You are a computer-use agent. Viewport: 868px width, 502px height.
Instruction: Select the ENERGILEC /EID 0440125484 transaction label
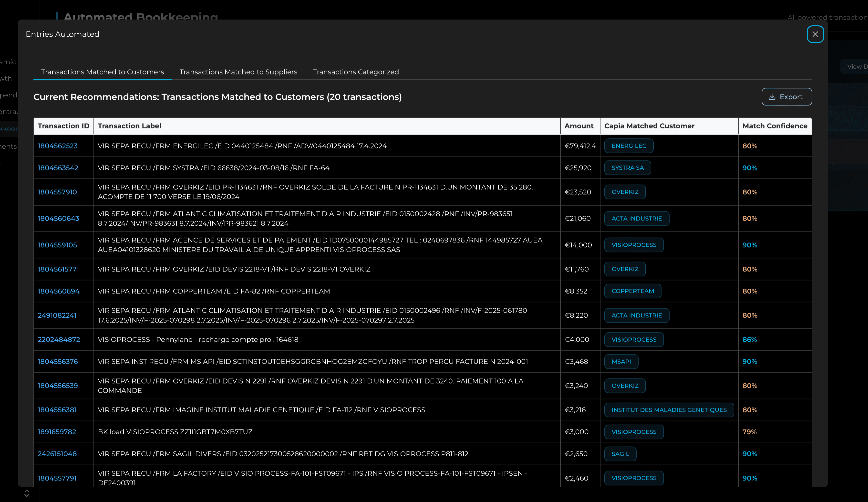242,146
